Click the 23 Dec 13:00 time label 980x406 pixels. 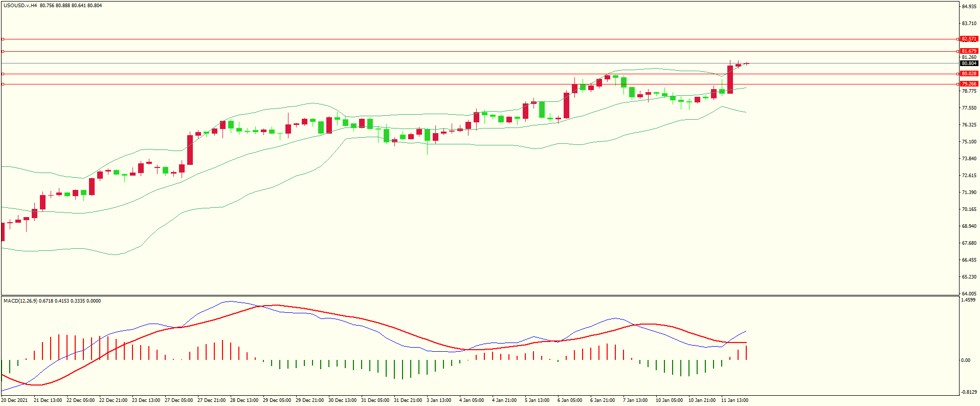pos(146,400)
